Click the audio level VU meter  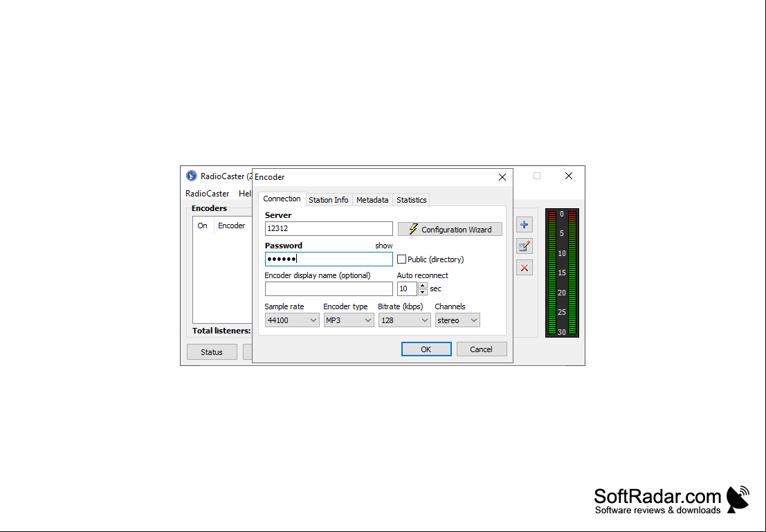coord(563,273)
